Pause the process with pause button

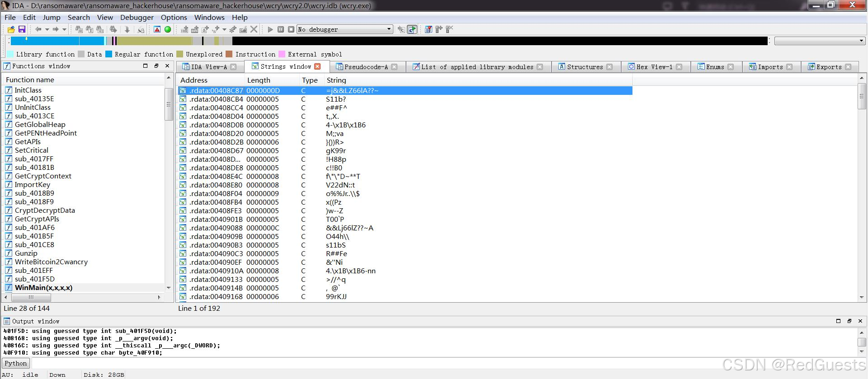point(281,29)
